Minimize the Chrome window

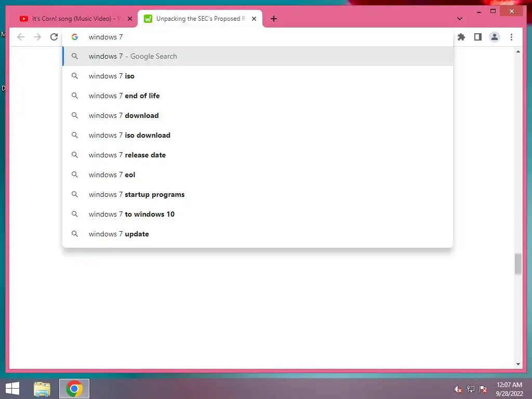coord(478,11)
